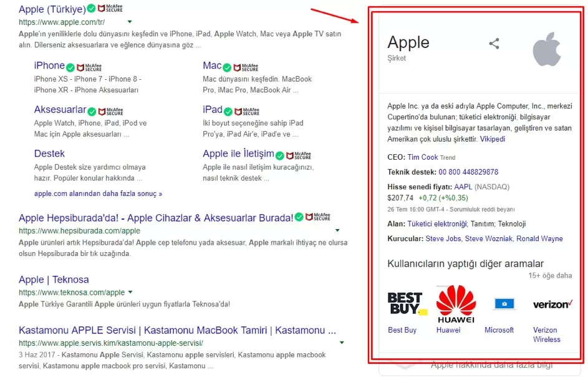Open the Aksesuarlar sitelink
588x377 pixels.
pyautogui.click(x=60, y=110)
